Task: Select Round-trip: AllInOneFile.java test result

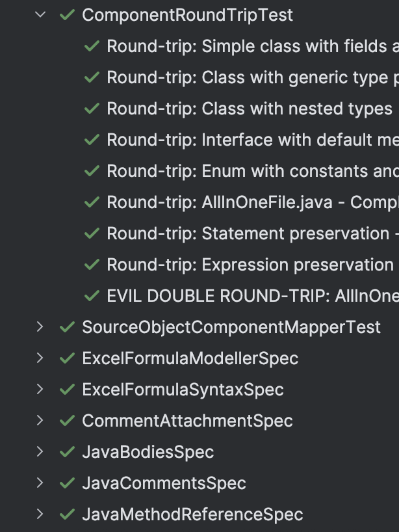Action: (252, 202)
